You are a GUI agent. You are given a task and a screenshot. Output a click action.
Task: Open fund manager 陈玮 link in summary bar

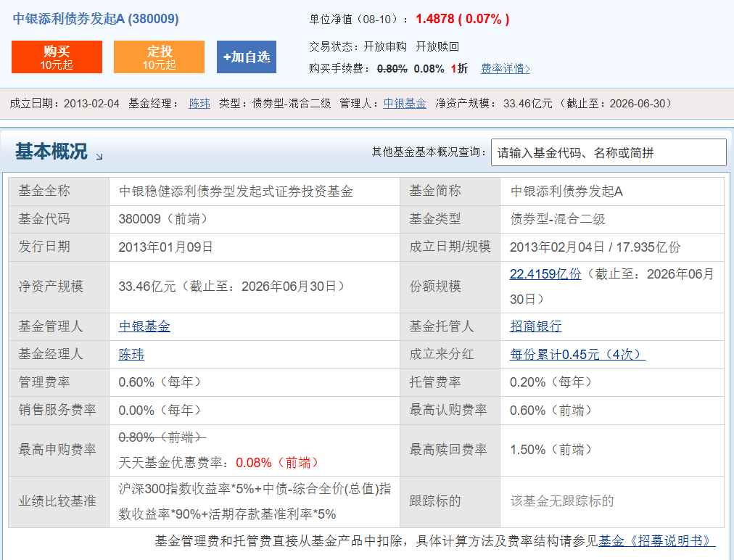click(x=199, y=104)
